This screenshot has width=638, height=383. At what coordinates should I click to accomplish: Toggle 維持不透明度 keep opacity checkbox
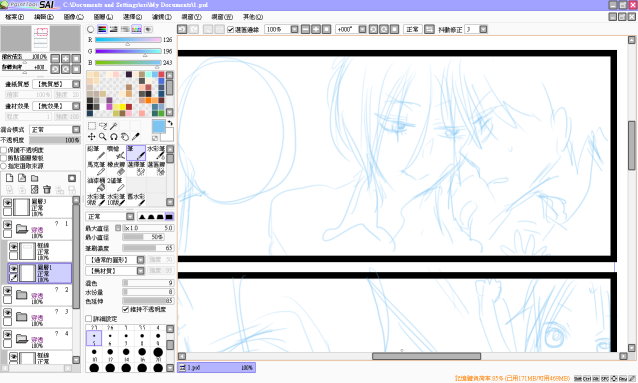pyautogui.click(x=126, y=309)
